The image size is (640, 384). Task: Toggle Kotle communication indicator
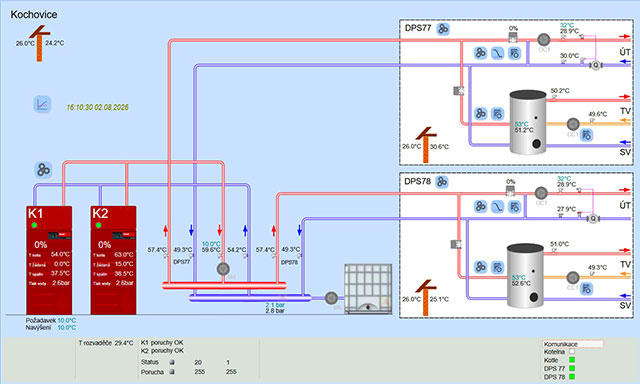point(572,360)
